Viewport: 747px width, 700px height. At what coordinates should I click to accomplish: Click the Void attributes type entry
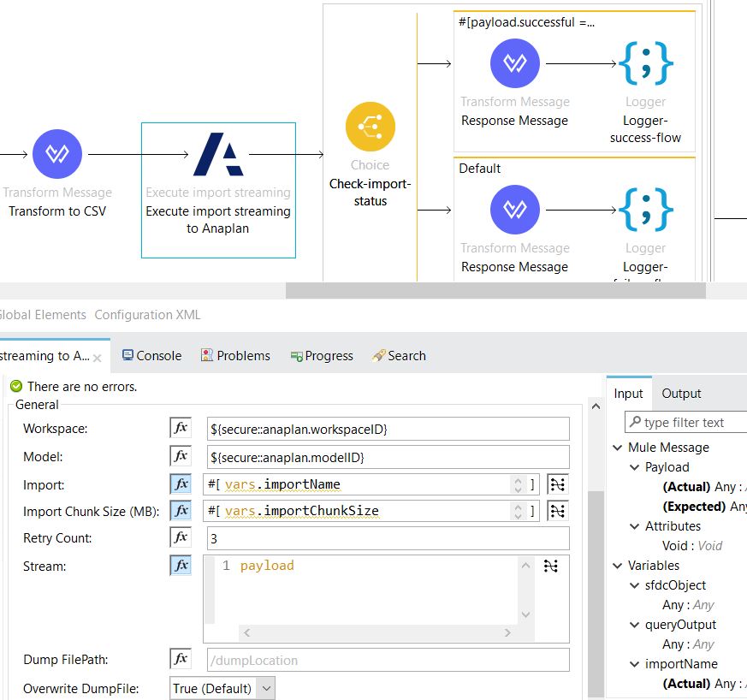[692, 546]
